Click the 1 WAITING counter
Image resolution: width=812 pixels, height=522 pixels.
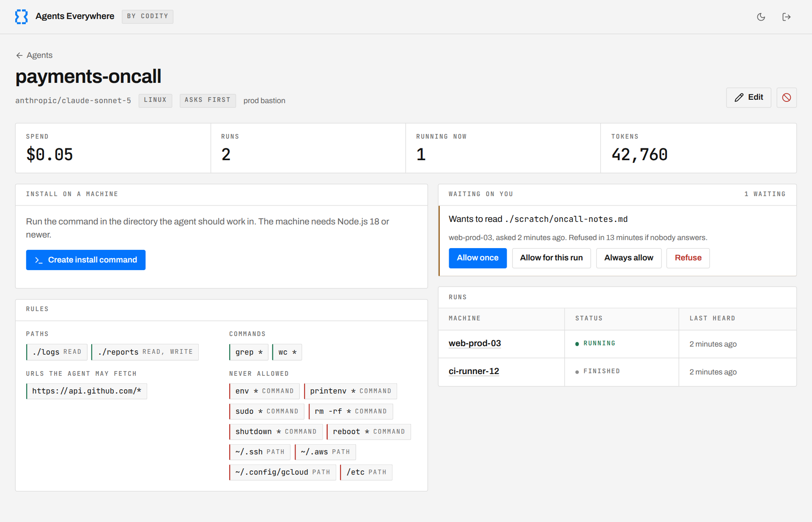click(x=765, y=194)
